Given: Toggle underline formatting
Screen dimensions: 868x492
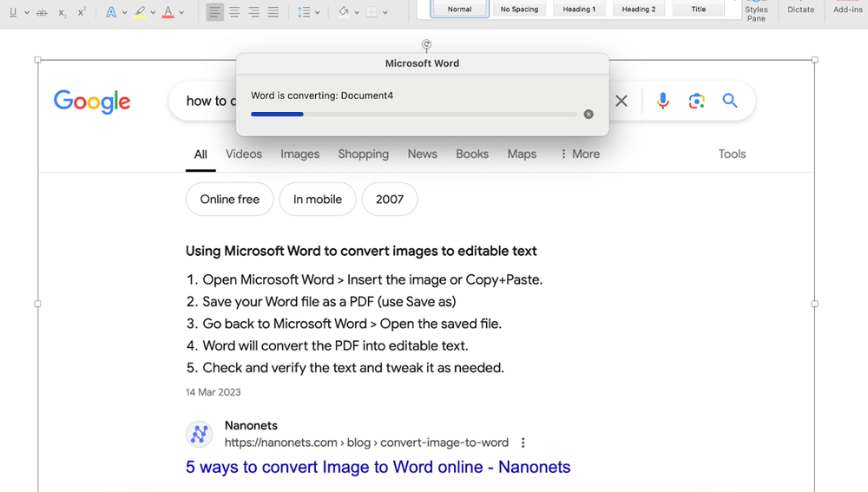Looking at the screenshot, I should click(13, 12).
